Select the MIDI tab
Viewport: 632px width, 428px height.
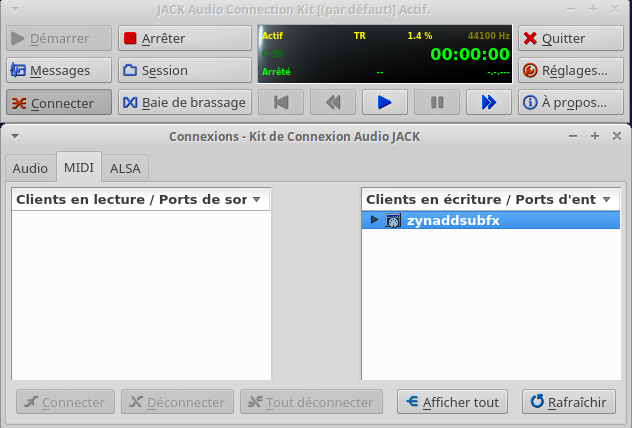tap(79, 167)
